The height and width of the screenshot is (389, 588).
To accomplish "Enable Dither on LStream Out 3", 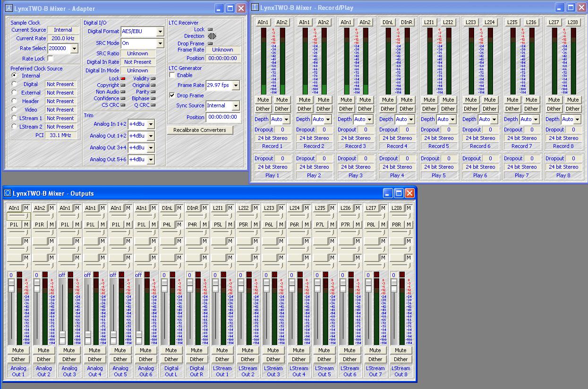I will tap(273, 359).
